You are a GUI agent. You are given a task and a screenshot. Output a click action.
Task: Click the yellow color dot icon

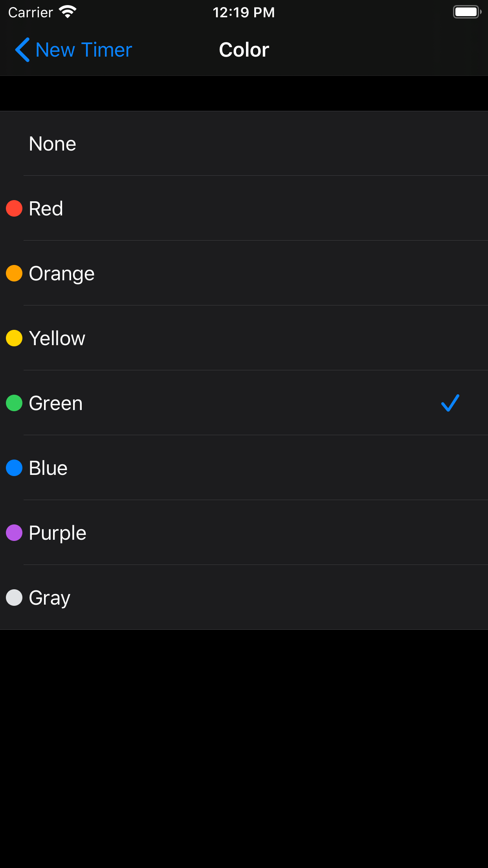pyautogui.click(x=14, y=338)
